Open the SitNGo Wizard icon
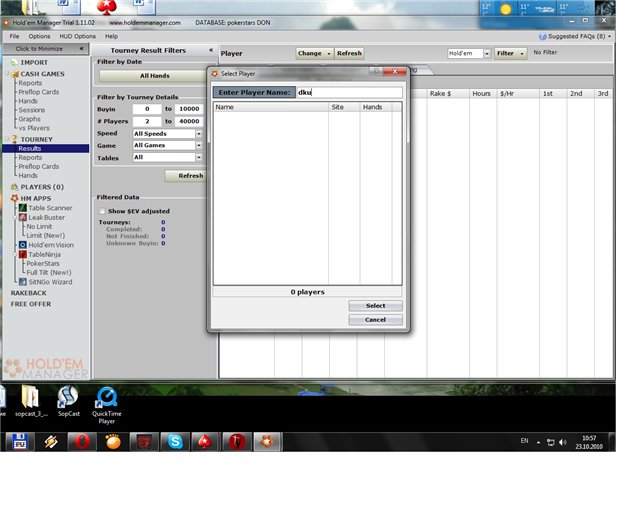This screenshot has width=640, height=512. [x=23, y=282]
